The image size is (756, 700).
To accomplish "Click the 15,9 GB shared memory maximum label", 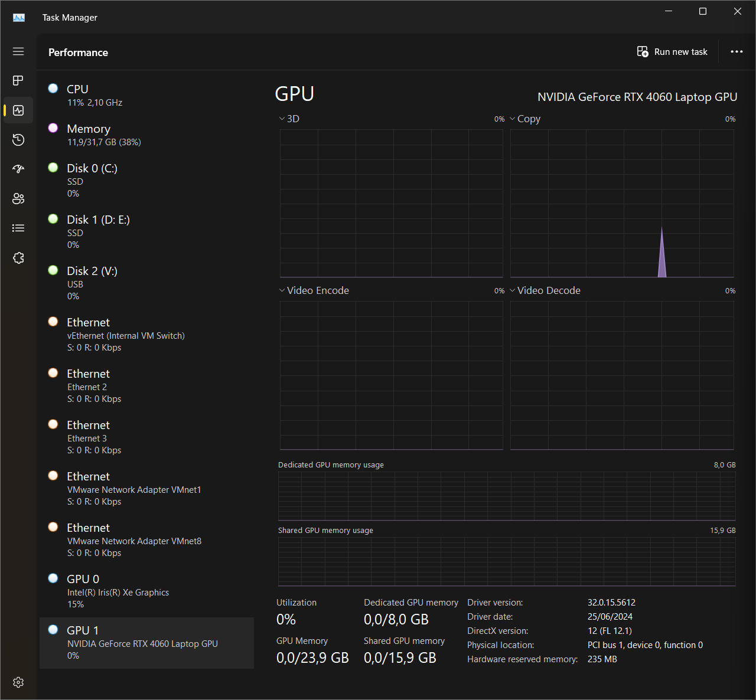I will (x=723, y=531).
